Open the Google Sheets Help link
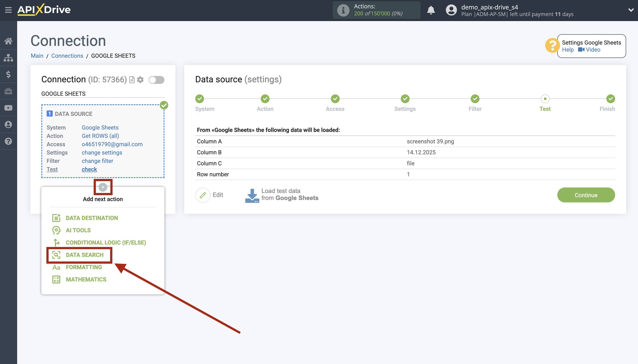 [568, 49]
